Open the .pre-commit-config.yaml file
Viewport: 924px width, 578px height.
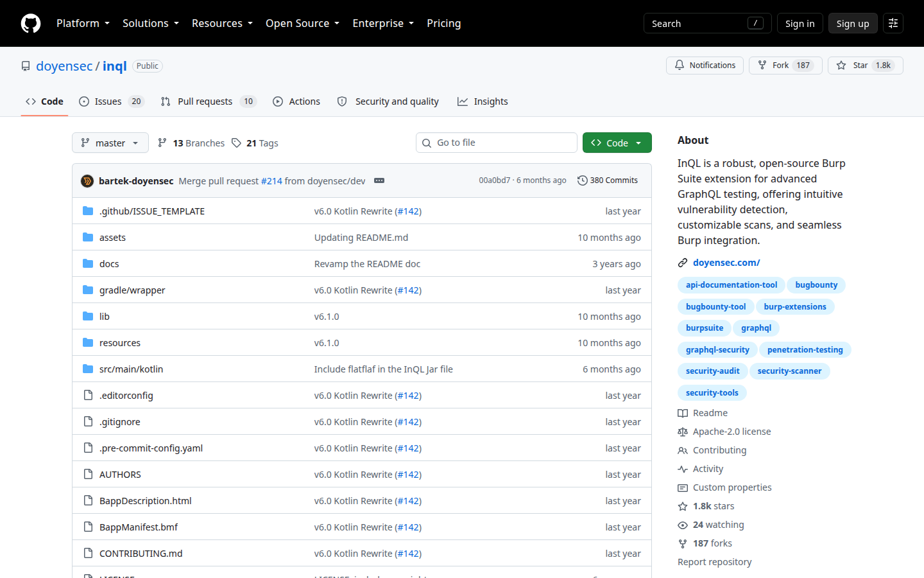[151, 448]
